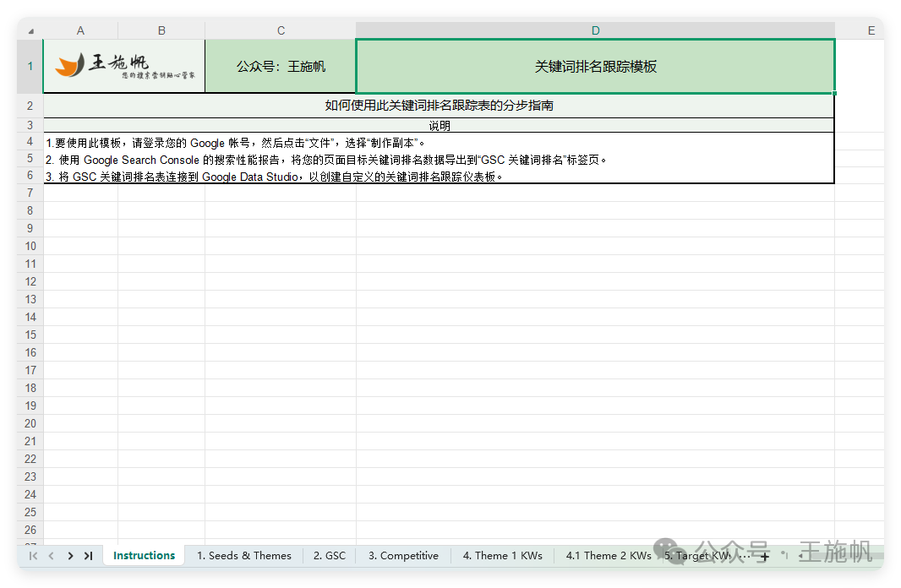Select row 20 header
Image resolution: width=901 pixels, height=588 pixels.
pyautogui.click(x=30, y=424)
